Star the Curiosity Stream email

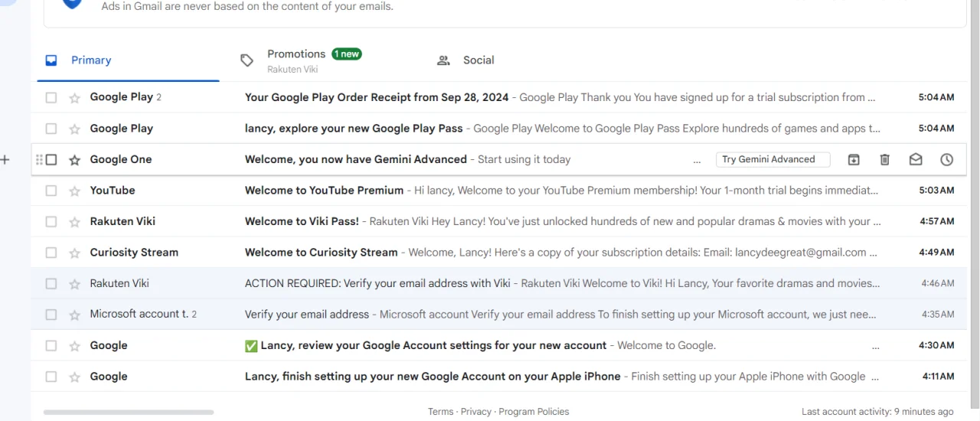tap(74, 253)
